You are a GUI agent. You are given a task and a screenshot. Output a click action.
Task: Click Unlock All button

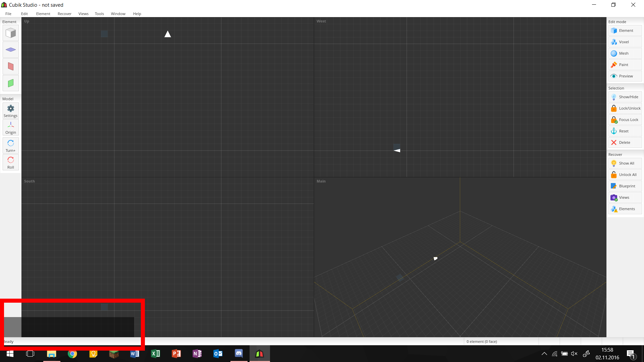[x=625, y=175]
